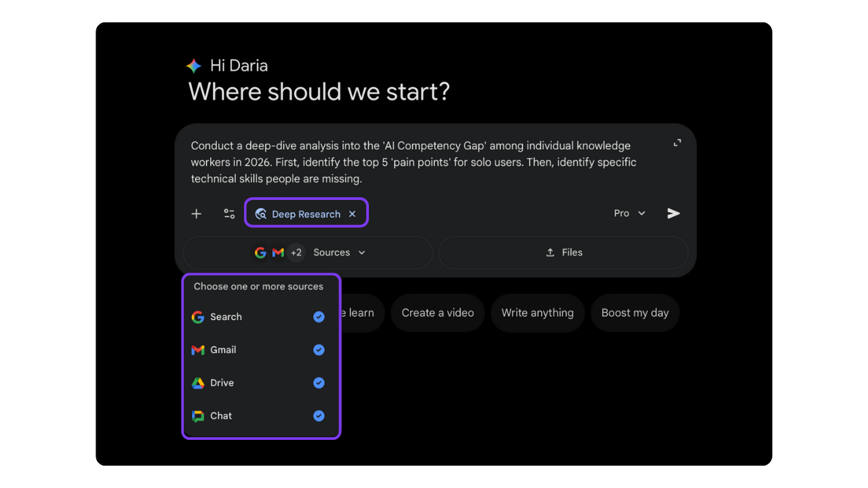This screenshot has height=488, width=868.
Task: Open the tools sliders icon beside plus
Action: point(229,213)
